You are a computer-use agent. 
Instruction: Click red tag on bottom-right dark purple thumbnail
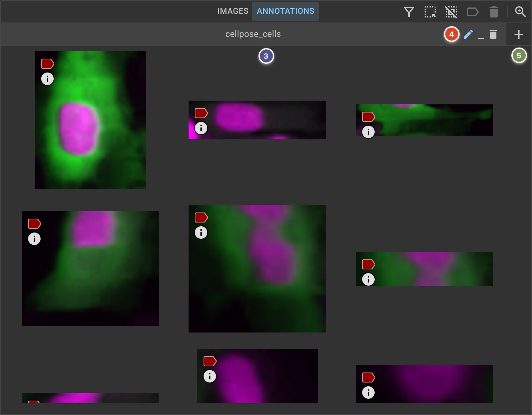coord(368,377)
